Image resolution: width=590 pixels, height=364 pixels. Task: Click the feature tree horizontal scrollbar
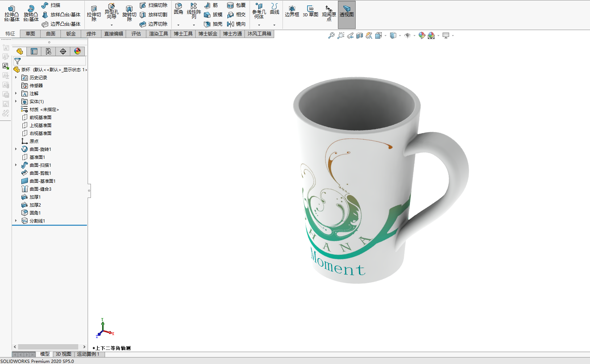coord(48,347)
